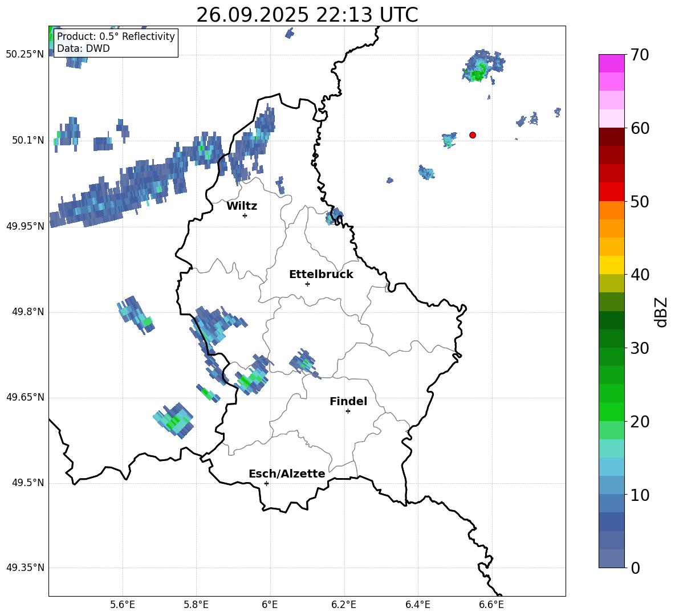Click the 49.95°N latitude label
Screen dimensions: 675x616
(x=25, y=227)
